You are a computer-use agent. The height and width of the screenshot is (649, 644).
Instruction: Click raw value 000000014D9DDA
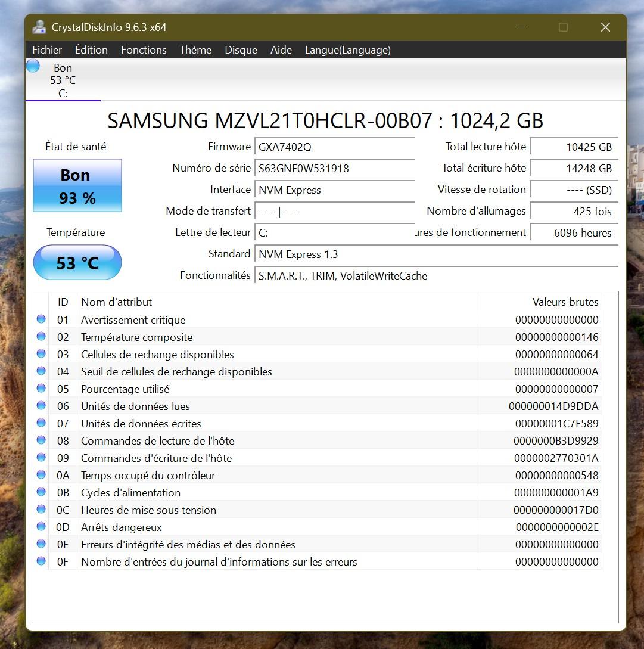coord(553,406)
